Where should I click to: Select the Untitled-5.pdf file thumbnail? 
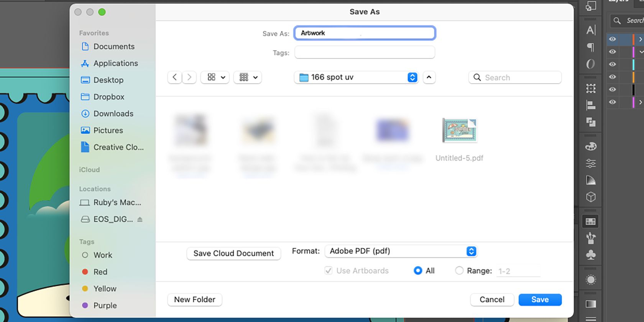pos(459,131)
